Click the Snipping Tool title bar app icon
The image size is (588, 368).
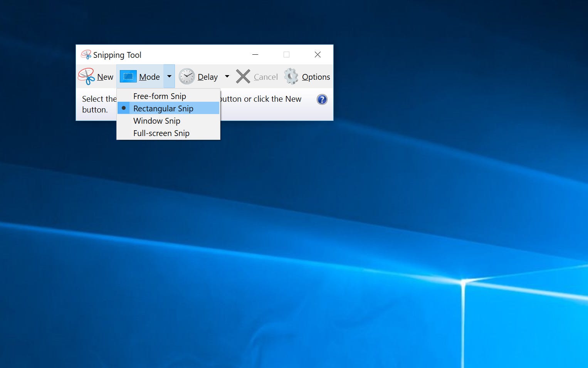(x=86, y=55)
